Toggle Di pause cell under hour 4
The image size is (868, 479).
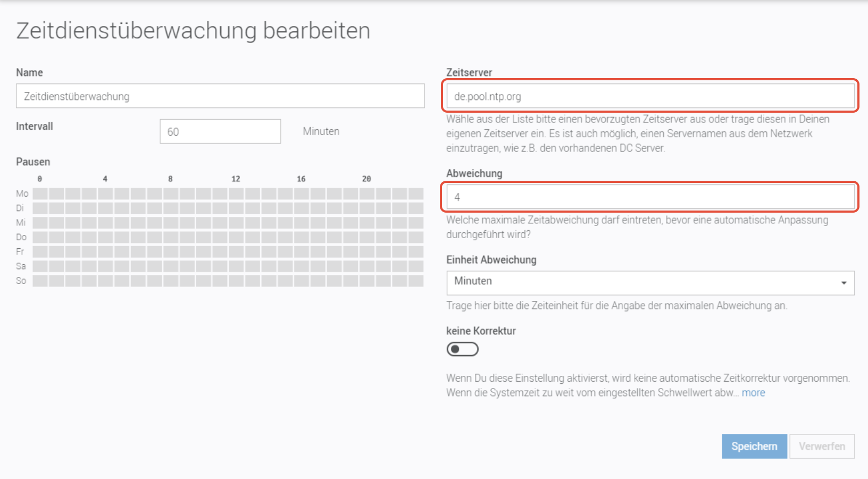[106, 208]
